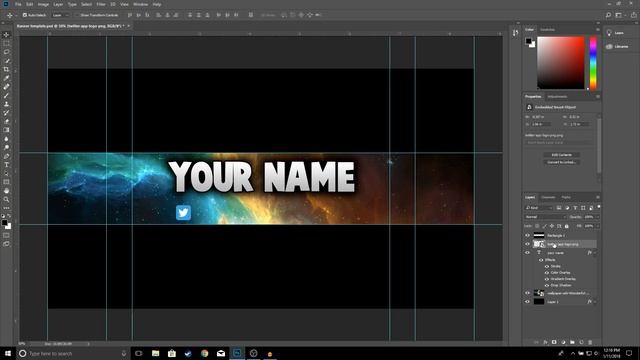Select the Eyedropper tool
The image size is (640, 360).
tap(6, 78)
